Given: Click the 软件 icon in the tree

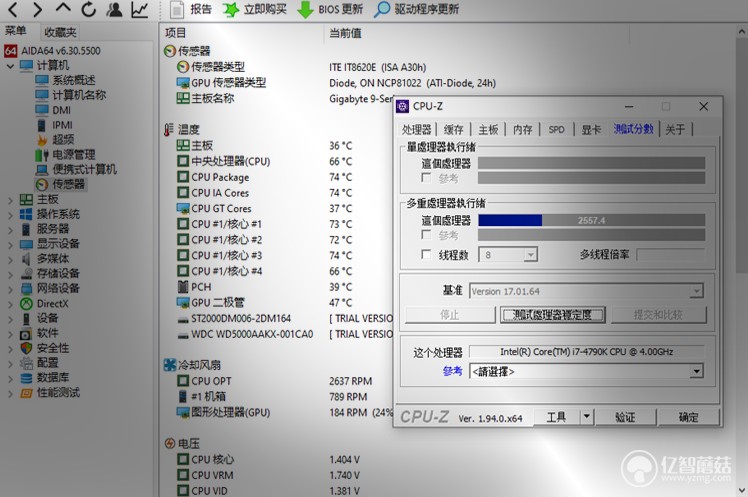Looking at the screenshot, I should click(26, 333).
